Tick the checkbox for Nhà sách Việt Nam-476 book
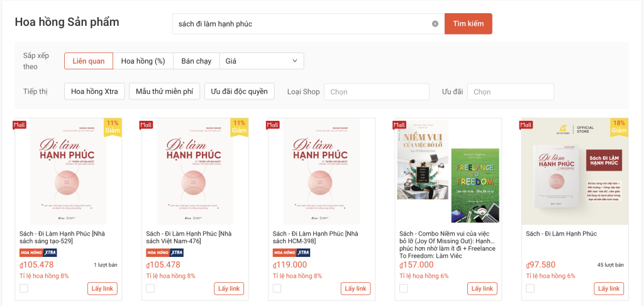This screenshot has height=306, width=644. (x=150, y=288)
